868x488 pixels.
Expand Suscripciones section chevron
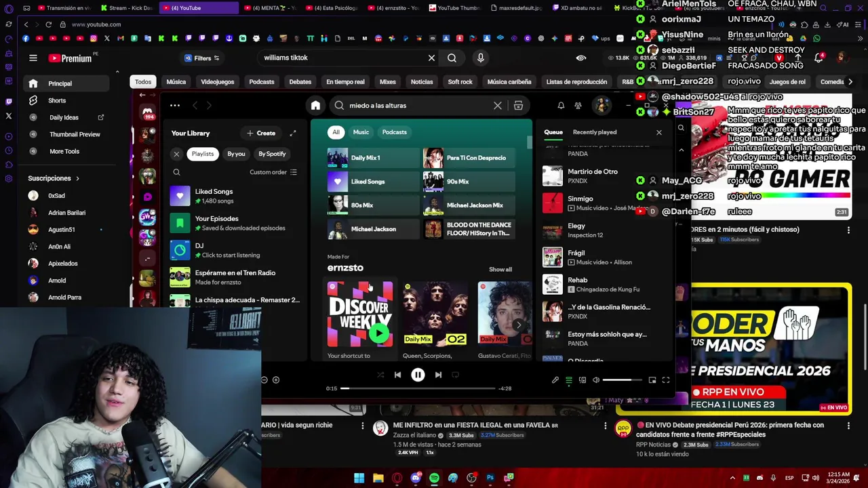77,178
